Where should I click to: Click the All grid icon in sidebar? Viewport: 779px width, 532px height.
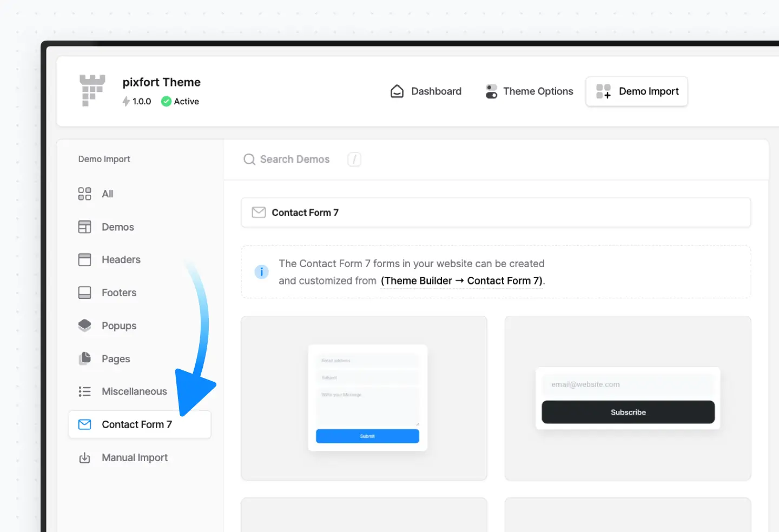84,194
